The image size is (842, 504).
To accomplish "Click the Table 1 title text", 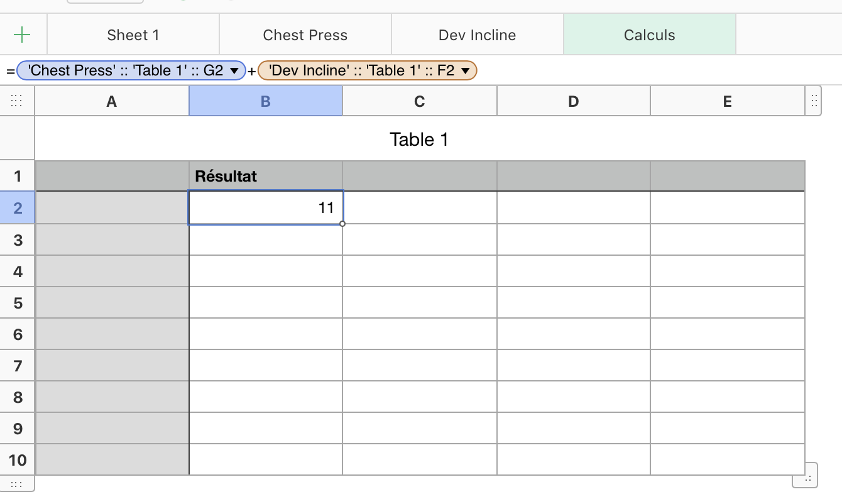I will point(419,140).
